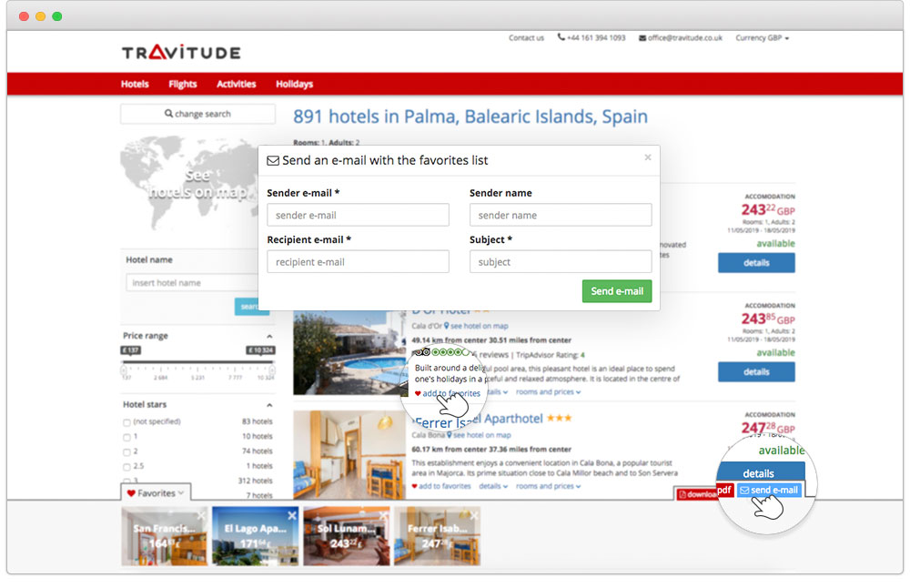Image resolution: width=910 pixels, height=588 pixels.
Task: Click the Subject input field
Action: pyautogui.click(x=561, y=262)
